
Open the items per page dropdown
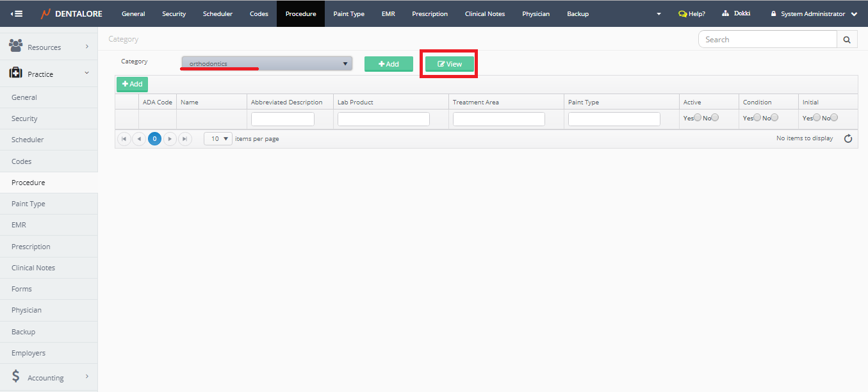(218, 138)
